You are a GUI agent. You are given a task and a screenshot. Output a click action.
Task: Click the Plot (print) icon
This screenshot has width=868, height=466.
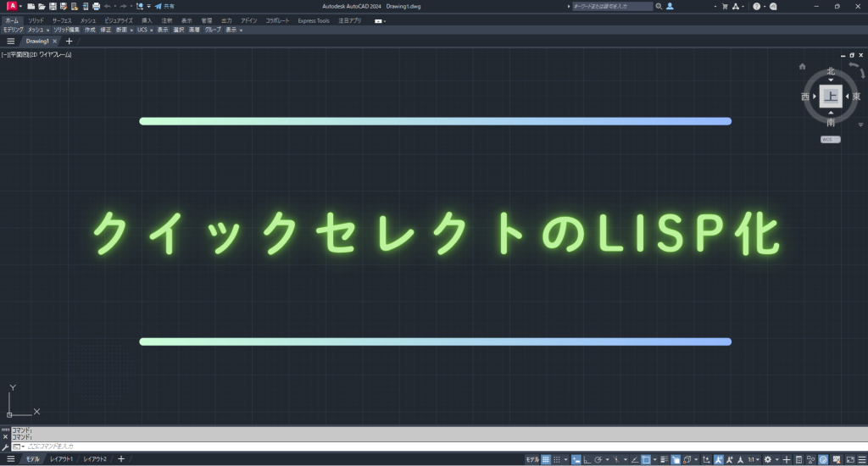tap(96, 6)
